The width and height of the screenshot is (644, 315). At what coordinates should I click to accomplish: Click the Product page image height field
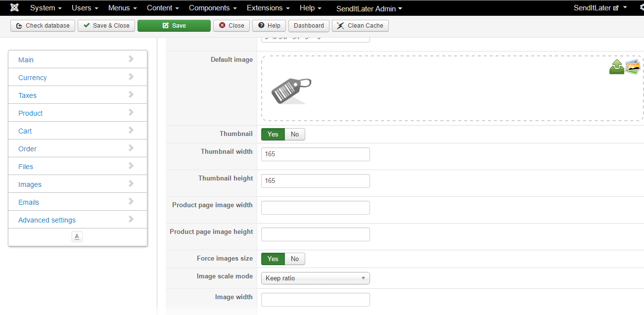(x=316, y=234)
